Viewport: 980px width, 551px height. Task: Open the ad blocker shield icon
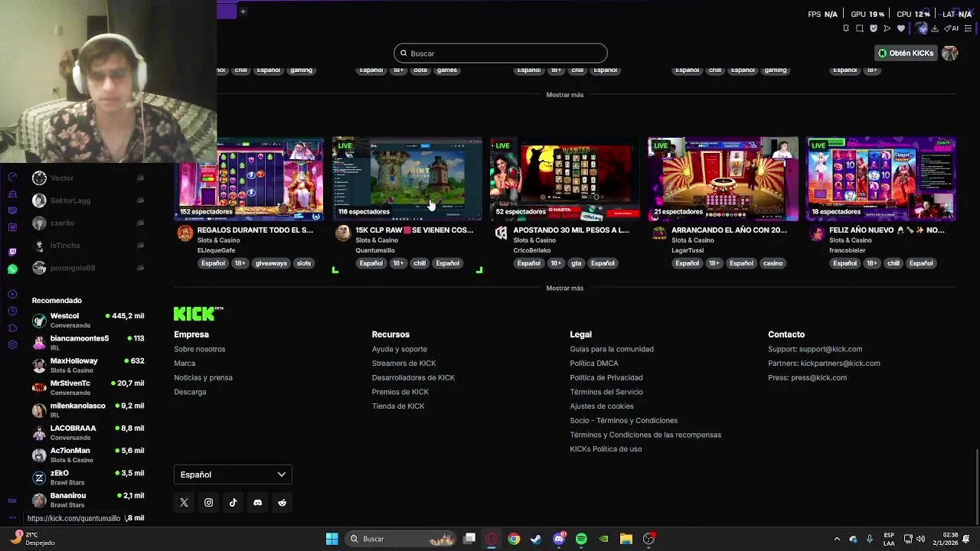click(874, 28)
